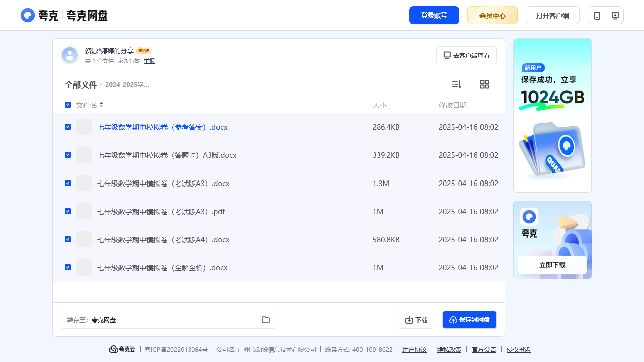Uncheck 七年级数学期中模拟卷（考试版A3）.docx
The height and width of the screenshot is (362, 644).
pyautogui.click(x=68, y=183)
